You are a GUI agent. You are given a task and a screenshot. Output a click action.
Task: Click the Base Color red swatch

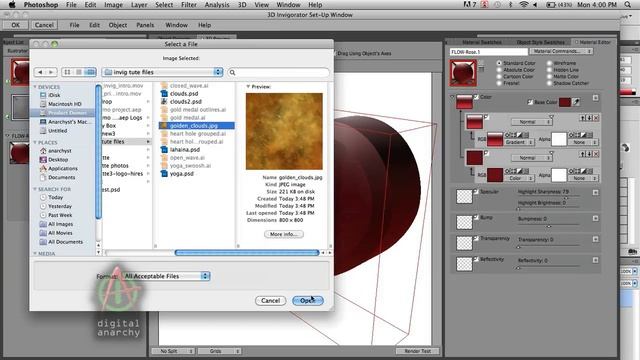[565, 102]
